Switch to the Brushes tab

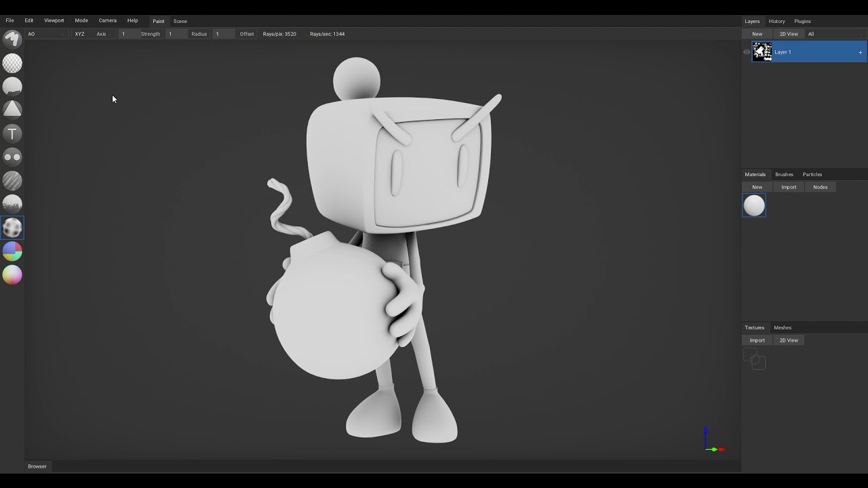point(784,175)
